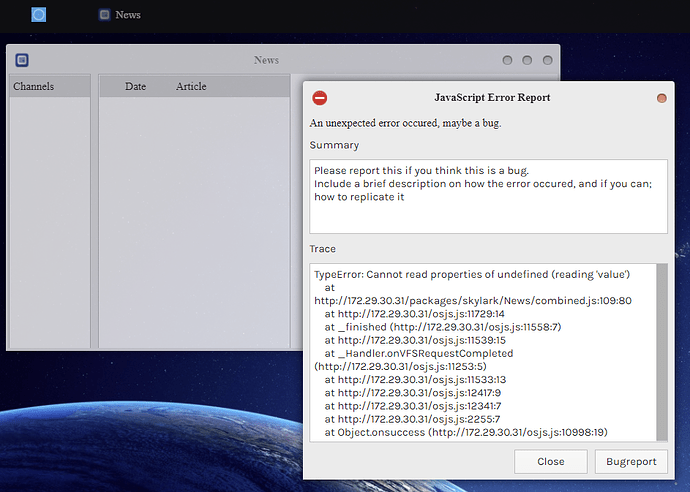The width and height of the screenshot is (690, 492).
Task: Click the Close button in error dialog
Action: (551, 462)
